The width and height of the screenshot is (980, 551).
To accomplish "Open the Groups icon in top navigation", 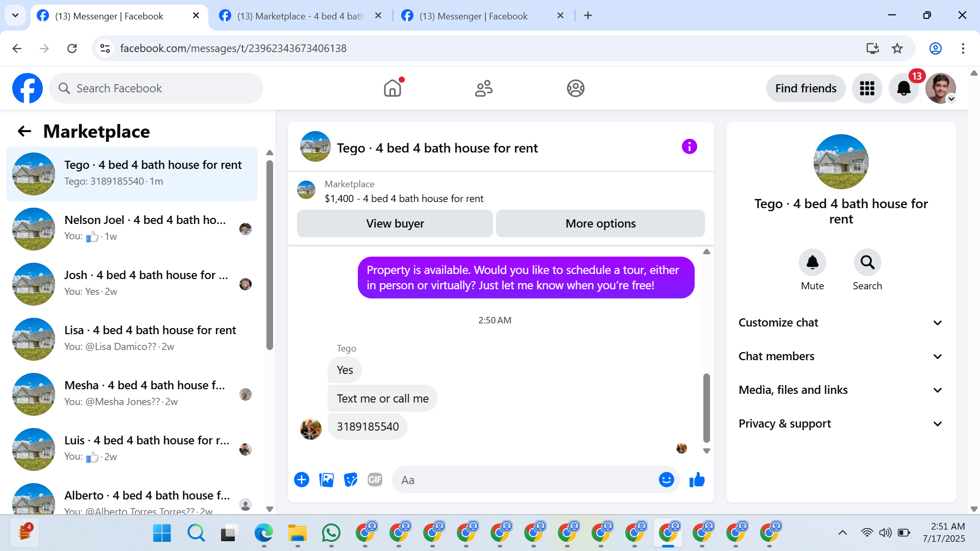I will (575, 88).
